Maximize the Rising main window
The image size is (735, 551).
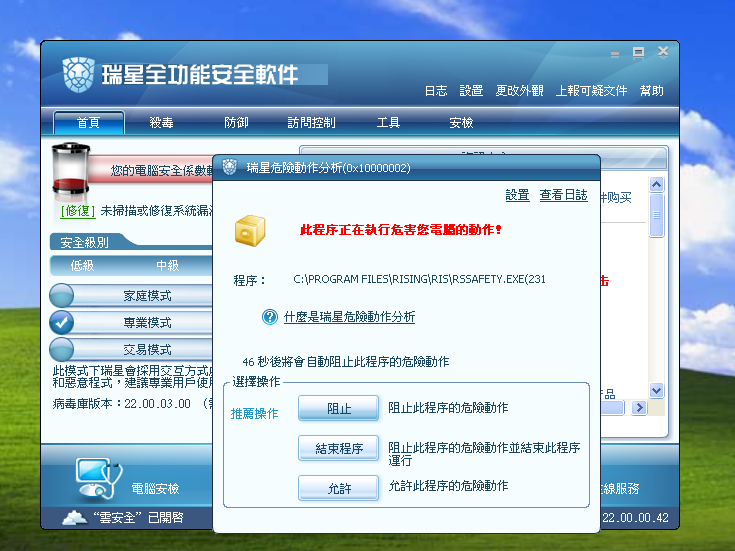[x=638, y=52]
